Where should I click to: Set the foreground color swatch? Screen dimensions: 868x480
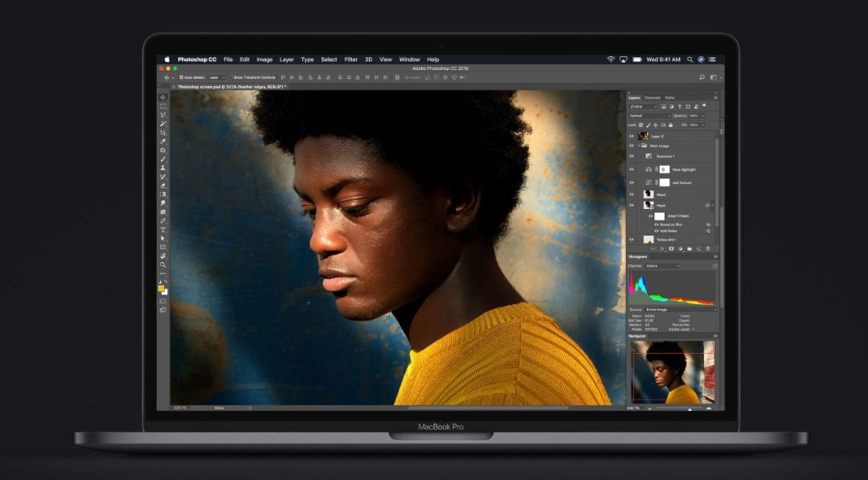[161, 289]
